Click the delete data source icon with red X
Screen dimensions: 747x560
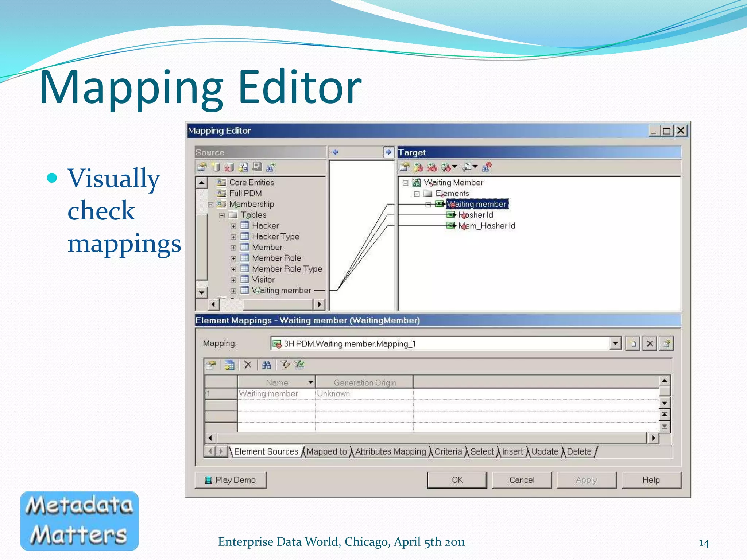229,167
